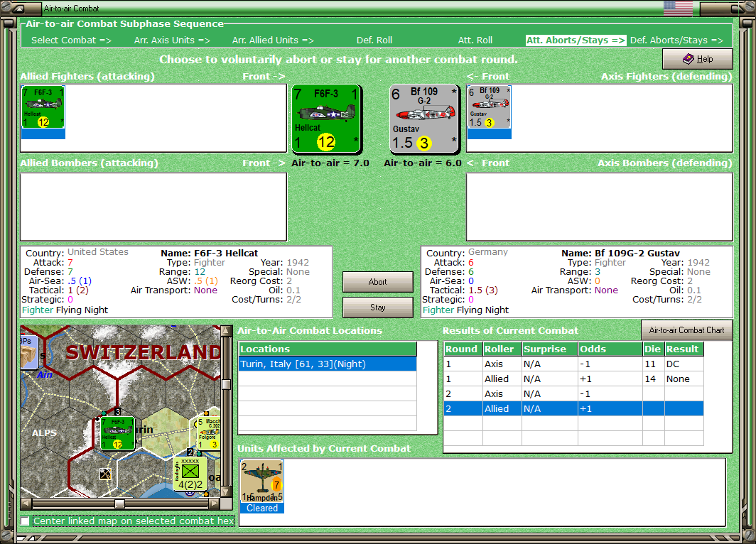This screenshot has height=544, width=756.
Task: Click the Abort button
Action: (x=377, y=282)
